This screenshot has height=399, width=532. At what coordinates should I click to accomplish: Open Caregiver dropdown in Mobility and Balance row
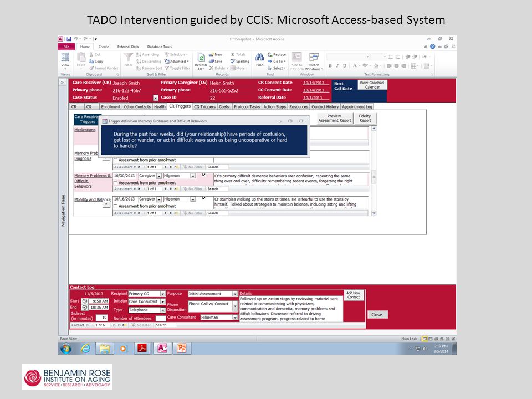coord(159,199)
